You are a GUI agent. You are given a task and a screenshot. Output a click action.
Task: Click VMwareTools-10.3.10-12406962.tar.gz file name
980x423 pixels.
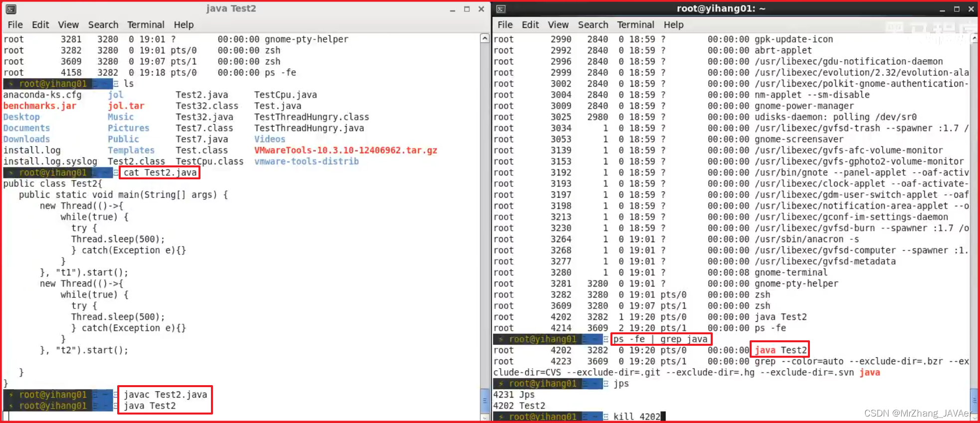pos(346,150)
